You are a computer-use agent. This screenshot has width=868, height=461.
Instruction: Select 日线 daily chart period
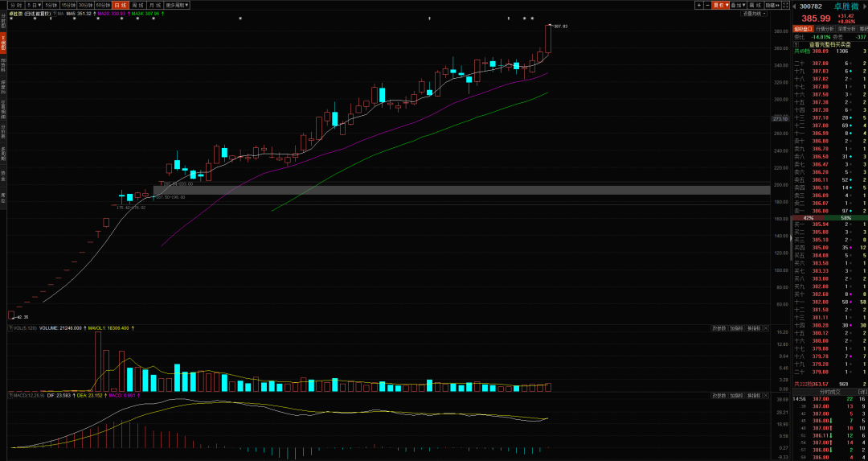pyautogui.click(x=120, y=5)
